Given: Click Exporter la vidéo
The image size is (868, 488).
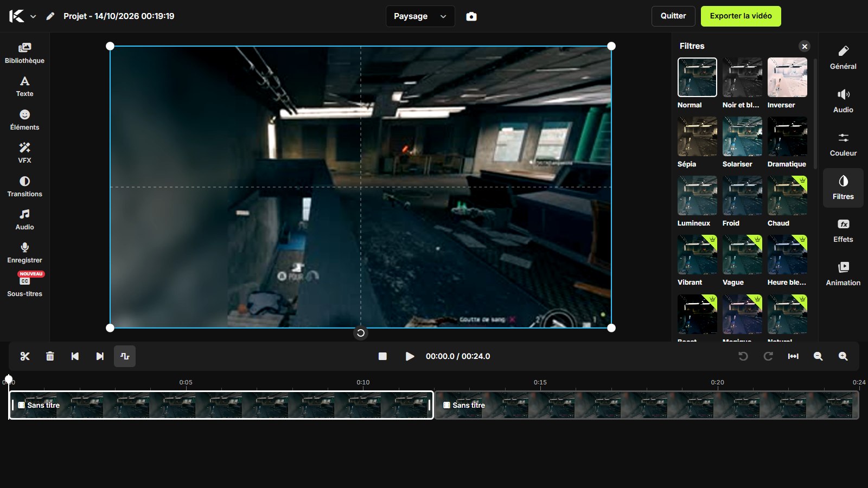Looking at the screenshot, I should pos(741,16).
